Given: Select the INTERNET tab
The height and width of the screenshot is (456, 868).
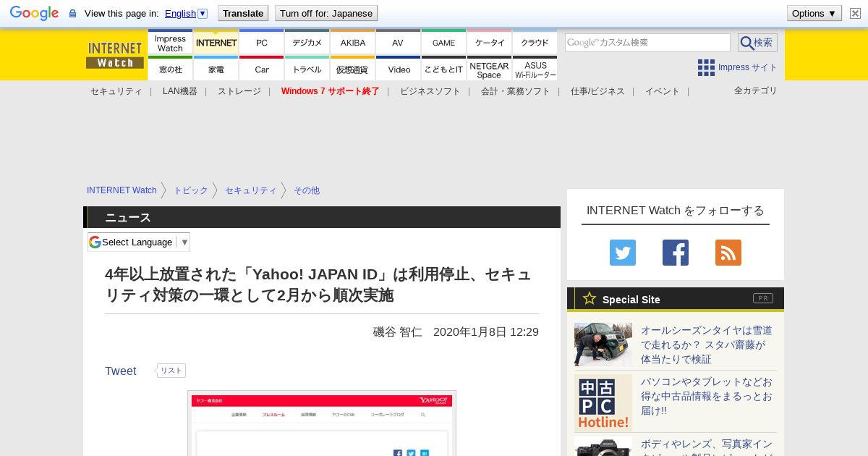Looking at the screenshot, I should 216,43.
